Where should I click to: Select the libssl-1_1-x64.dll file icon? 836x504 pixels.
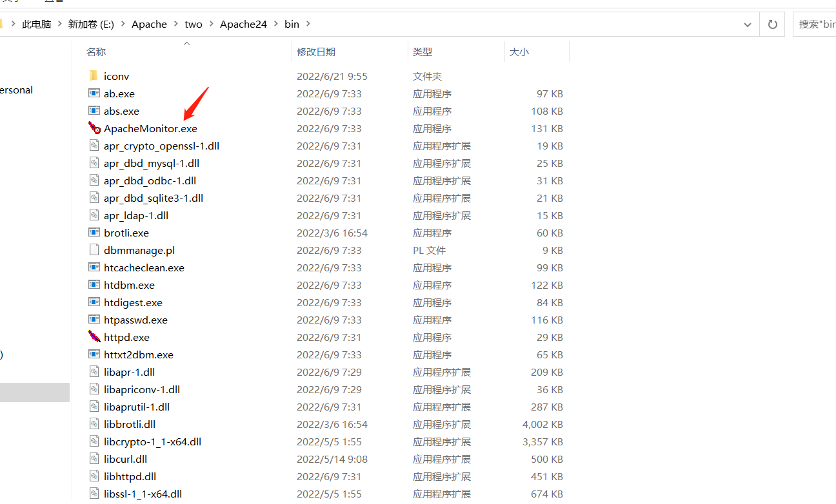coord(94,494)
